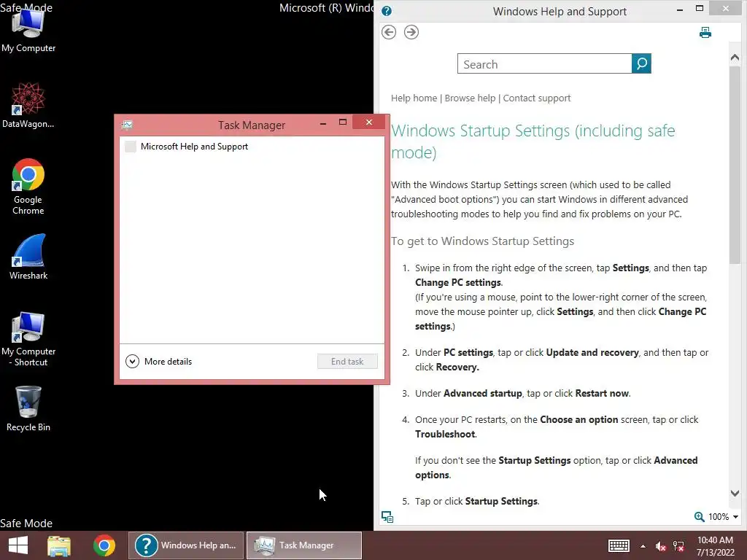Open the Wireshark desktop shortcut

coord(28,257)
